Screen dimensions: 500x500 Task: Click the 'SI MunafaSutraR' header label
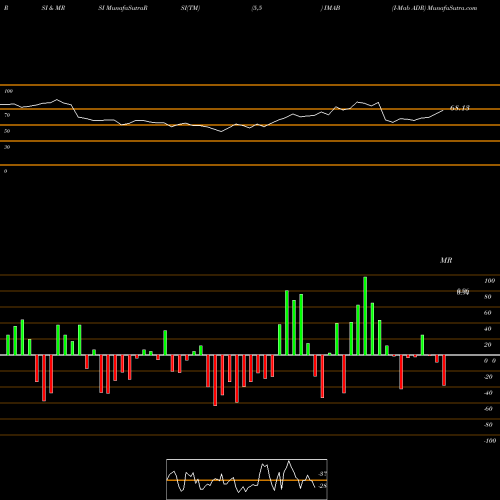pyautogui.click(x=123, y=8)
